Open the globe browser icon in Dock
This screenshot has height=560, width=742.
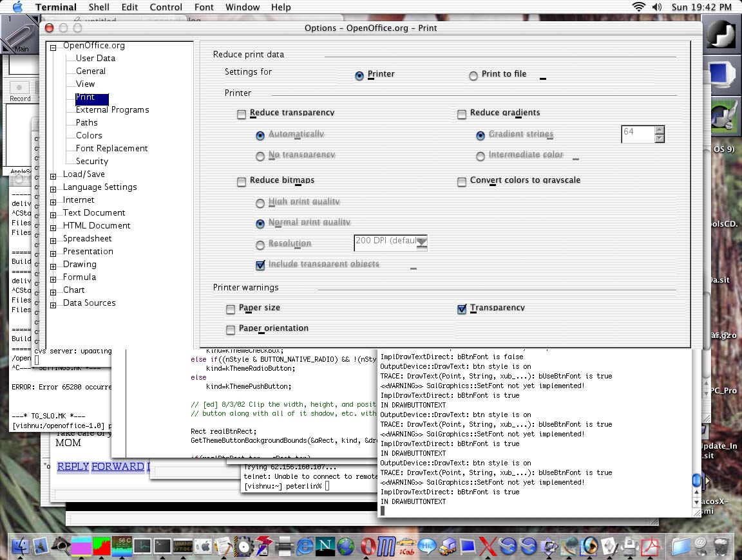(x=345, y=546)
